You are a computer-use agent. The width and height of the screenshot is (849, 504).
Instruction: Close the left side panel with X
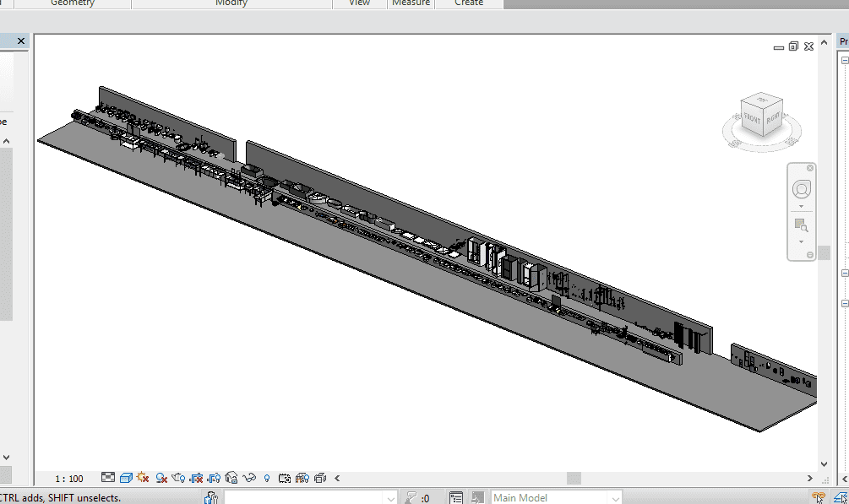click(x=21, y=41)
